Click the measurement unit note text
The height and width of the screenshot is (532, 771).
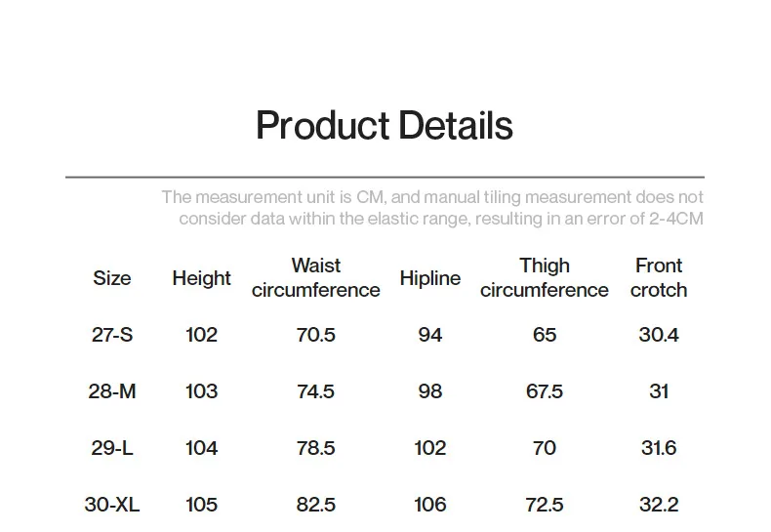(x=432, y=208)
